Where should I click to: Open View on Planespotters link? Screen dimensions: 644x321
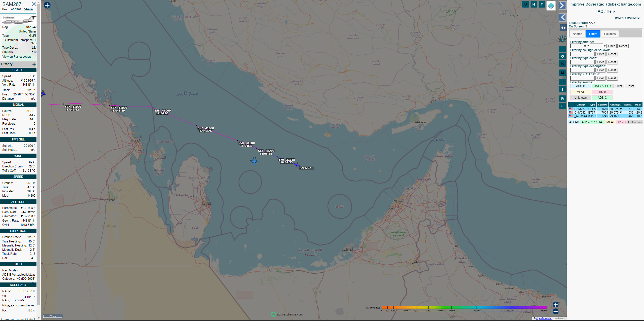pyautogui.click(x=17, y=57)
